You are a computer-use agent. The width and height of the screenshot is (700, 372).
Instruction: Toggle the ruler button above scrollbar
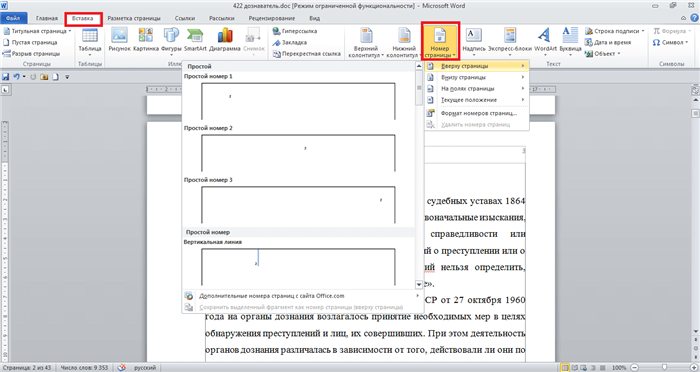click(x=695, y=90)
